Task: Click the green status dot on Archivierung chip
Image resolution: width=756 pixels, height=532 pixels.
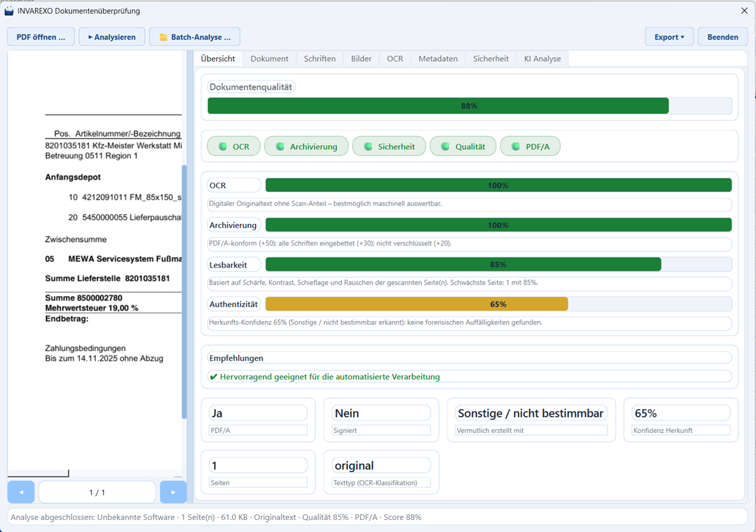Action: pos(280,147)
